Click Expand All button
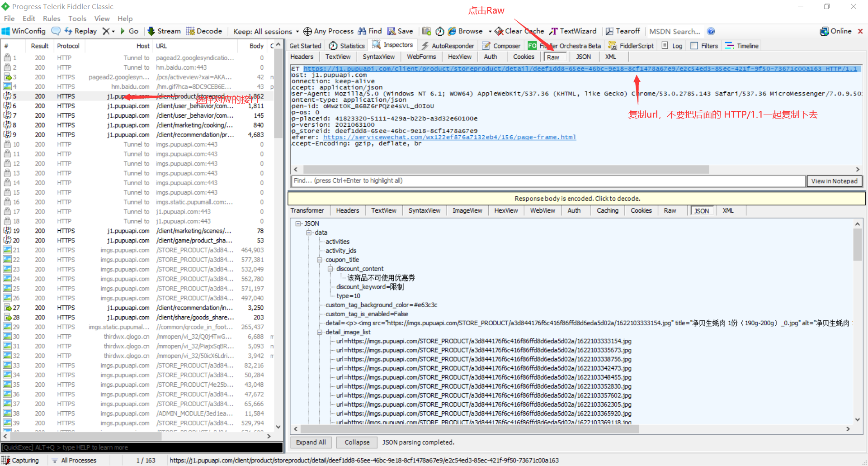868x466 pixels. 311,442
